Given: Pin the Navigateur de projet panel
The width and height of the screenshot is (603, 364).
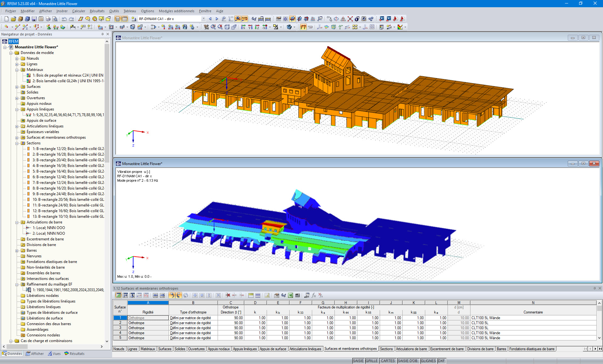Looking at the screenshot, I should (x=102, y=34).
